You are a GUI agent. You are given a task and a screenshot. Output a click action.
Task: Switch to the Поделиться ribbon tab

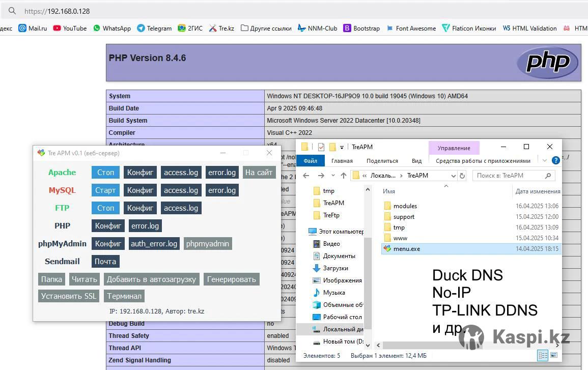(382, 161)
